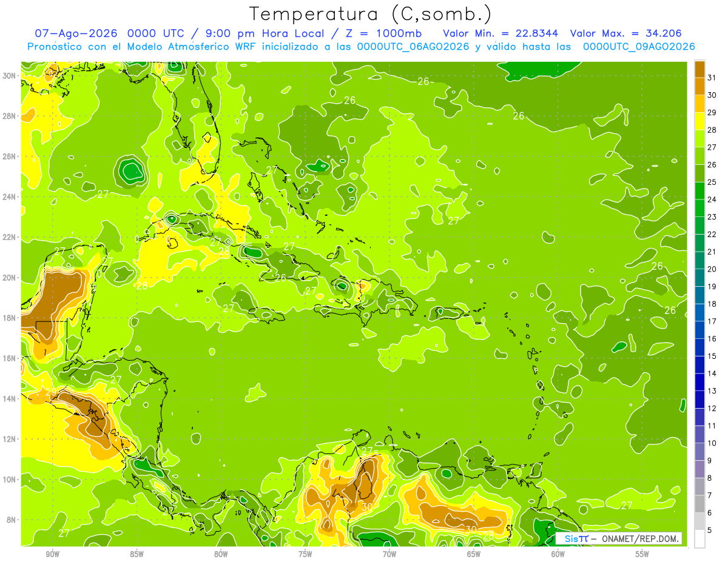Screen dimensions: 728x562
Task: Click value 31 on the color legend
Action: click(712, 78)
